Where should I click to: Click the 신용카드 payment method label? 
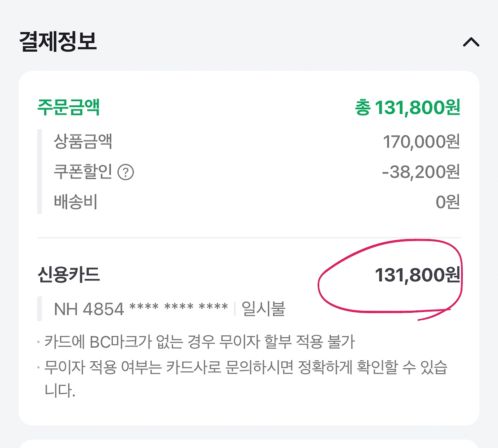pos(69,275)
